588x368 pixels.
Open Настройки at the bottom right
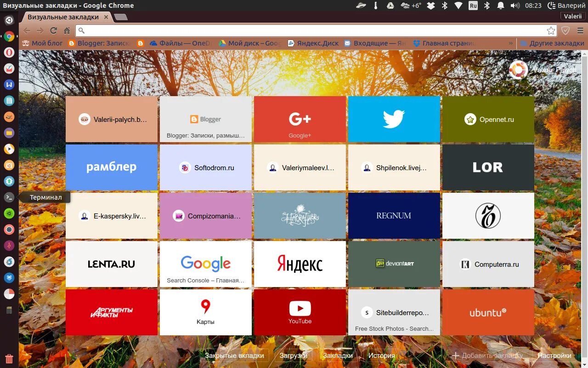point(554,356)
